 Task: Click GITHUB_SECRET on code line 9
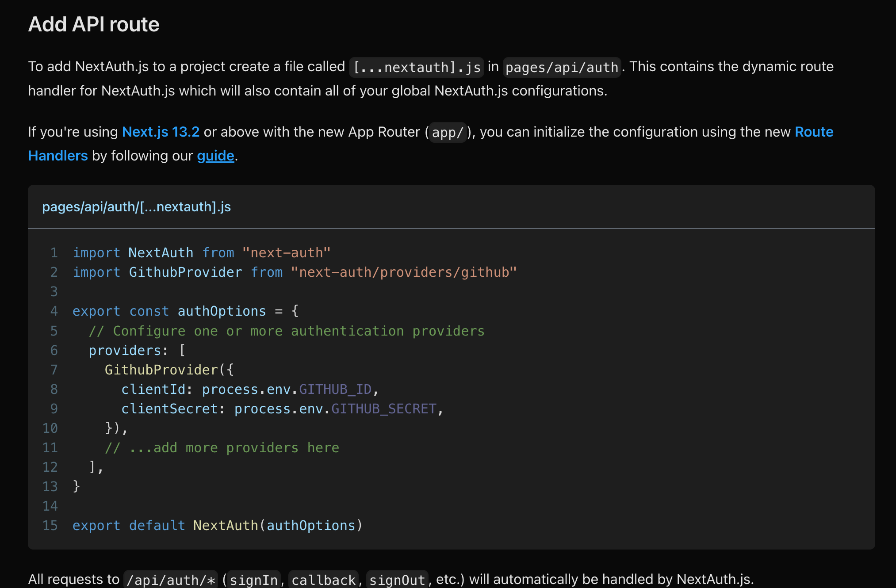click(x=384, y=409)
